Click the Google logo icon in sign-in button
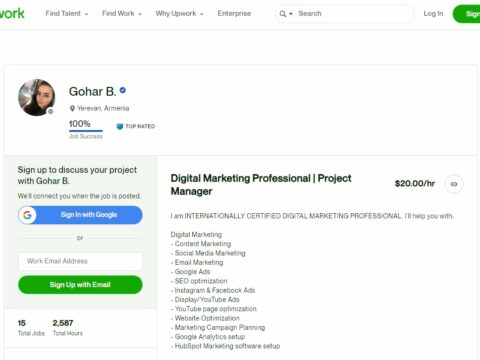This screenshot has width=480, height=360. pyautogui.click(x=27, y=215)
